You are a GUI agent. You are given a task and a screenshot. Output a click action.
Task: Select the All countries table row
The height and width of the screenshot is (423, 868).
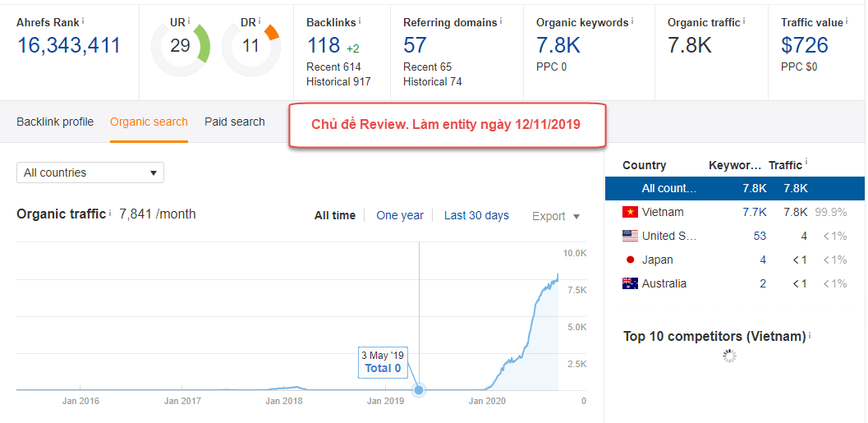tap(735, 188)
